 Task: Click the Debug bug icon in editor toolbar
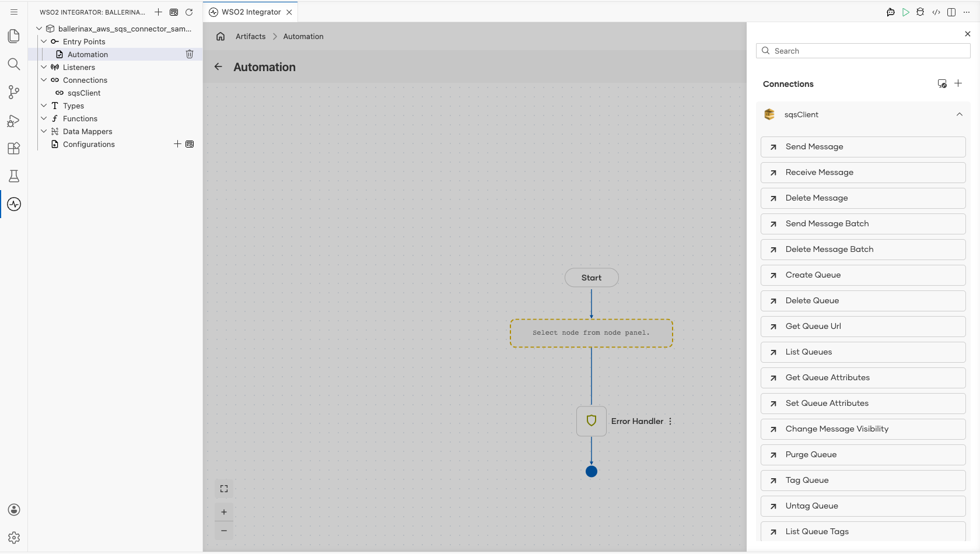coord(921,12)
